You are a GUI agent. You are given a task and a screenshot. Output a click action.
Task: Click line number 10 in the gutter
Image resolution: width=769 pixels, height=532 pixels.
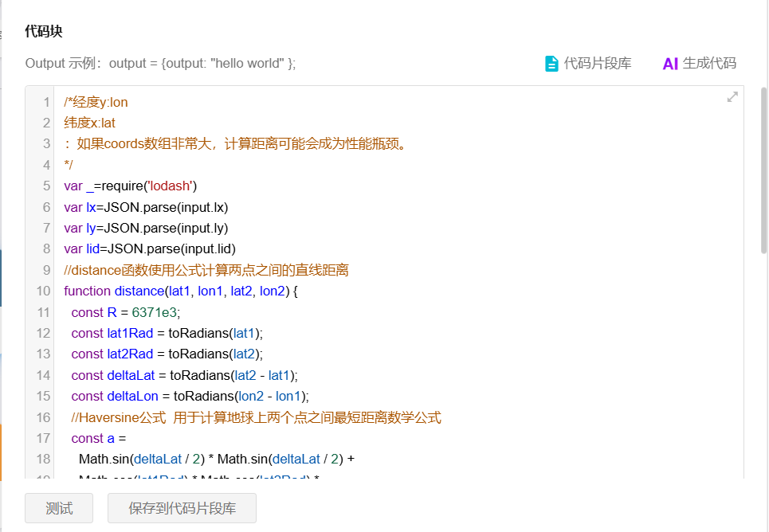click(43, 291)
